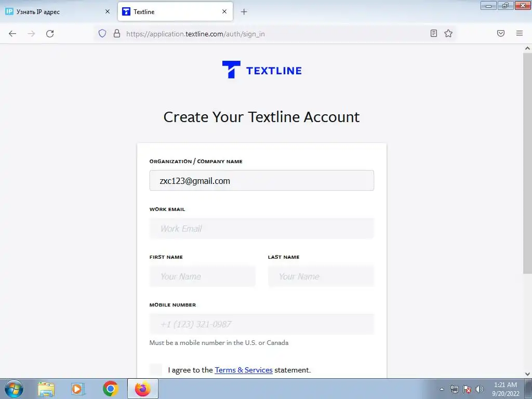532x399 pixels.
Task: Close the Узнать IP адрес tab
Action: 108,11
